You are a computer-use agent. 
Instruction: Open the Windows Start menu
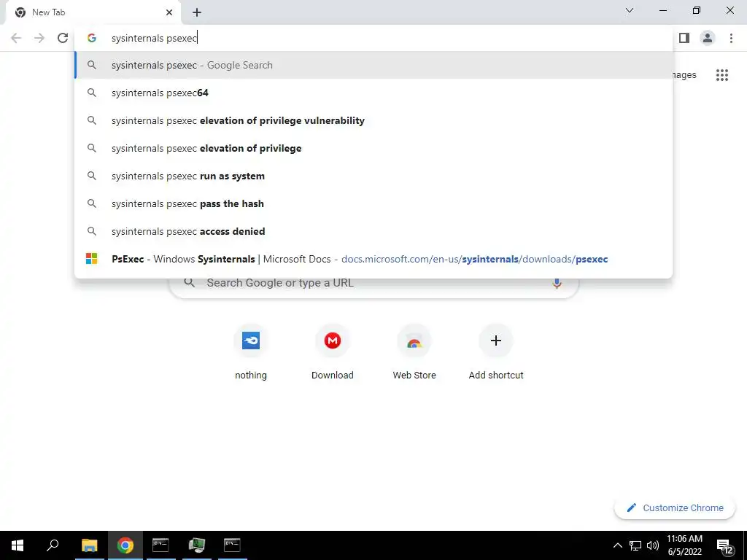pos(18,545)
